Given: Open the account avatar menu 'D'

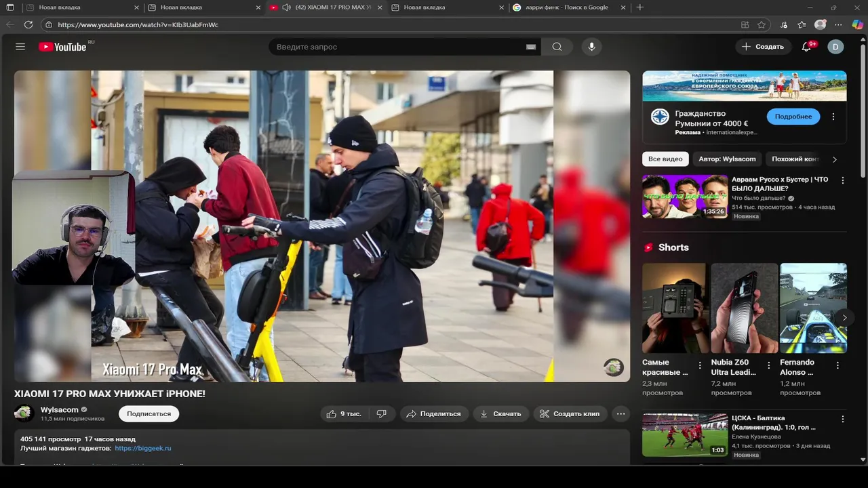Looking at the screenshot, I should coord(835,47).
